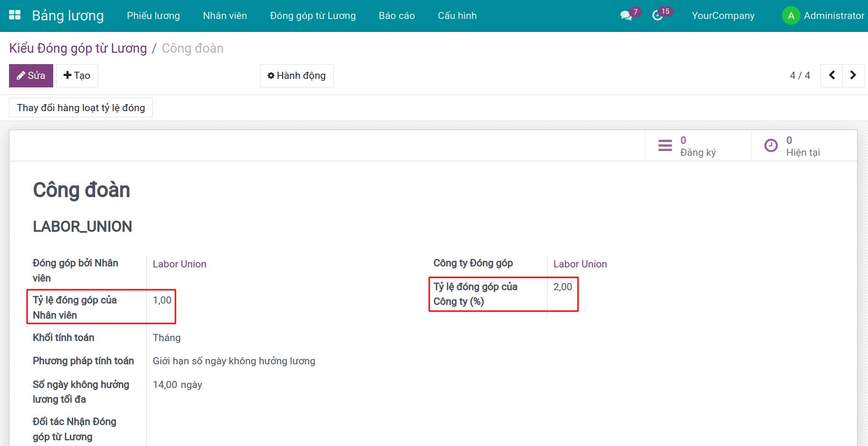The image size is (868, 446).
Task: Click the Tạo create button
Action: click(77, 76)
